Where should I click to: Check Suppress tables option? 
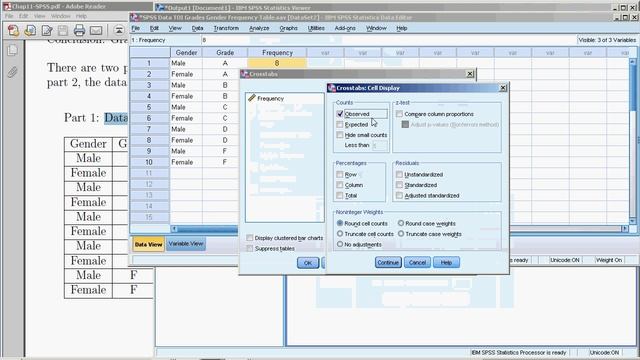tap(250, 248)
